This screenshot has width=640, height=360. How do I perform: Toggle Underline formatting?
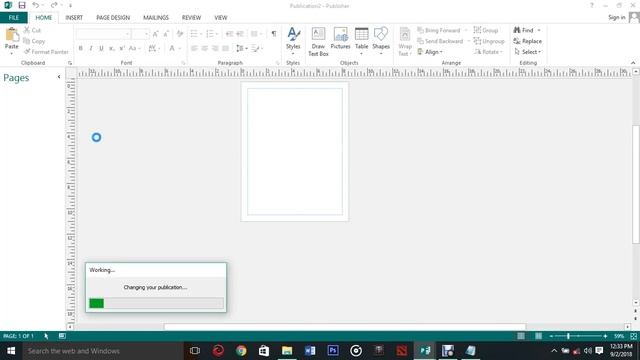[101, 48]
